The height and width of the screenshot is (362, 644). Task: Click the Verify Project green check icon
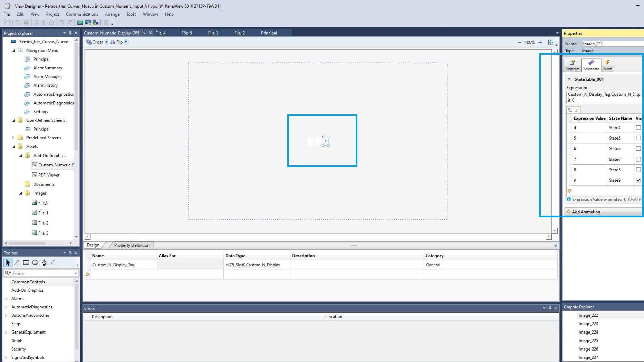coord(80,22)
